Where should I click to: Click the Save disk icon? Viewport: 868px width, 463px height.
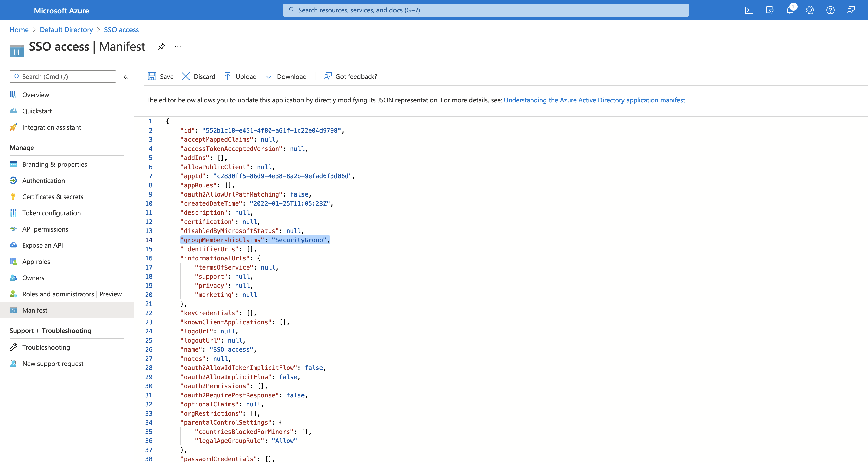click(x=152, y=76)
